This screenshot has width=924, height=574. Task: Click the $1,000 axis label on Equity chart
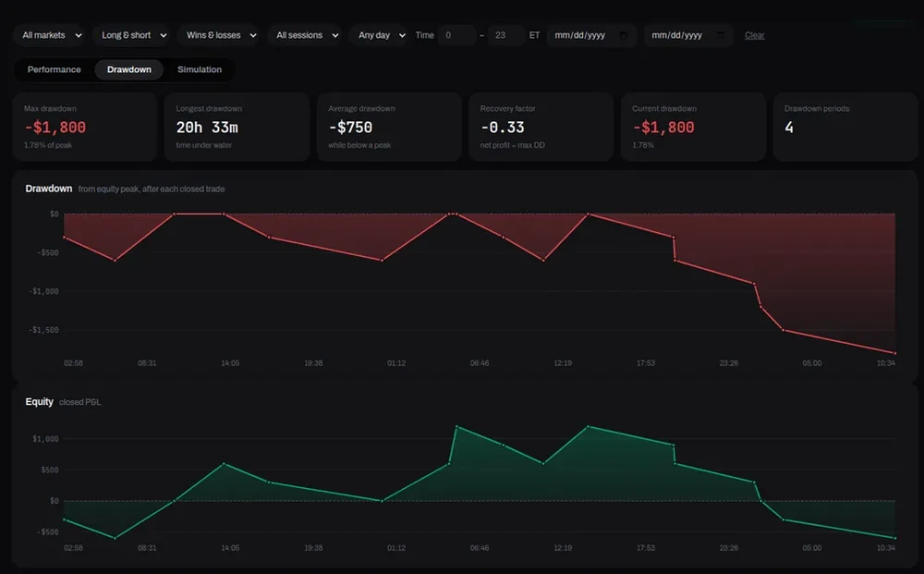45,439
